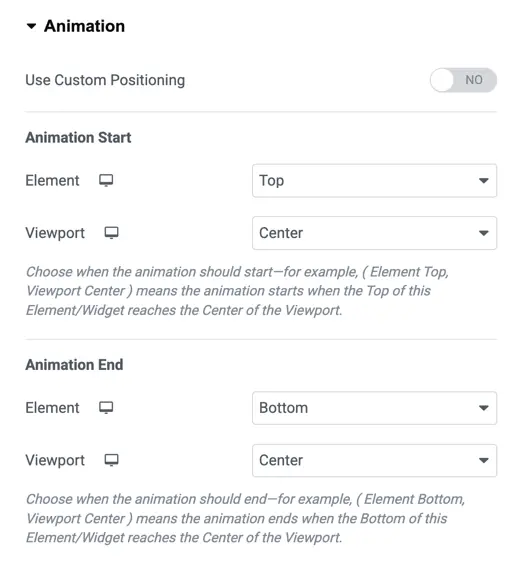Viewport: 522px width, 578px height.
Task: Open responsive device icon beside Animation End Element
Action: 106,408
